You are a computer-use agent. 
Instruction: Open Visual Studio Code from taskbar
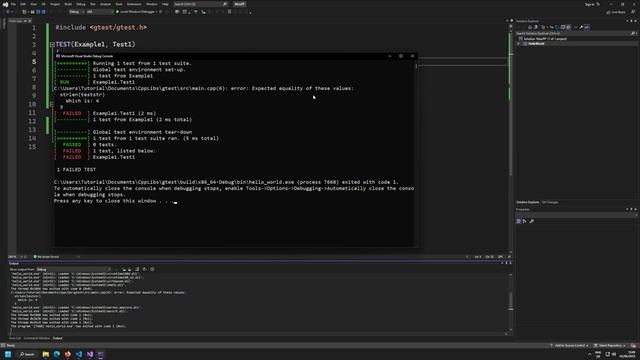tap(79, 354)
